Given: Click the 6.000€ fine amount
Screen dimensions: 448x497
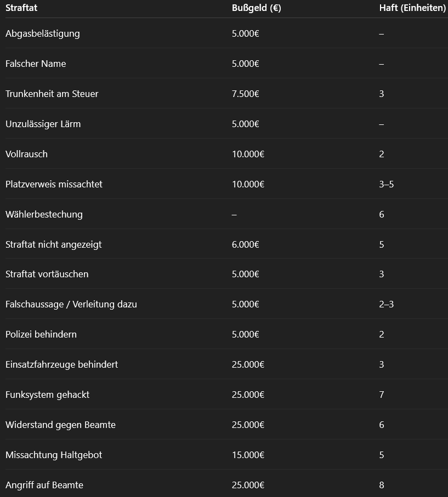Looking at the screenshot, I should 245,244.
